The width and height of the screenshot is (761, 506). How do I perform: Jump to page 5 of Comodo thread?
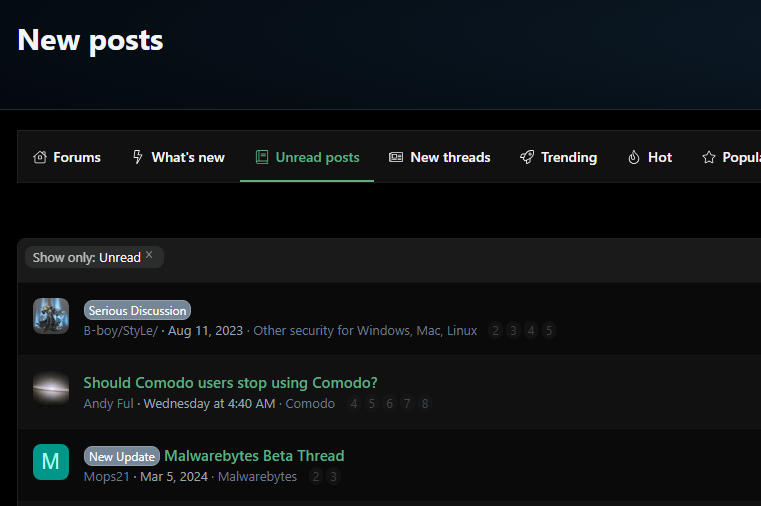point(372,404)
